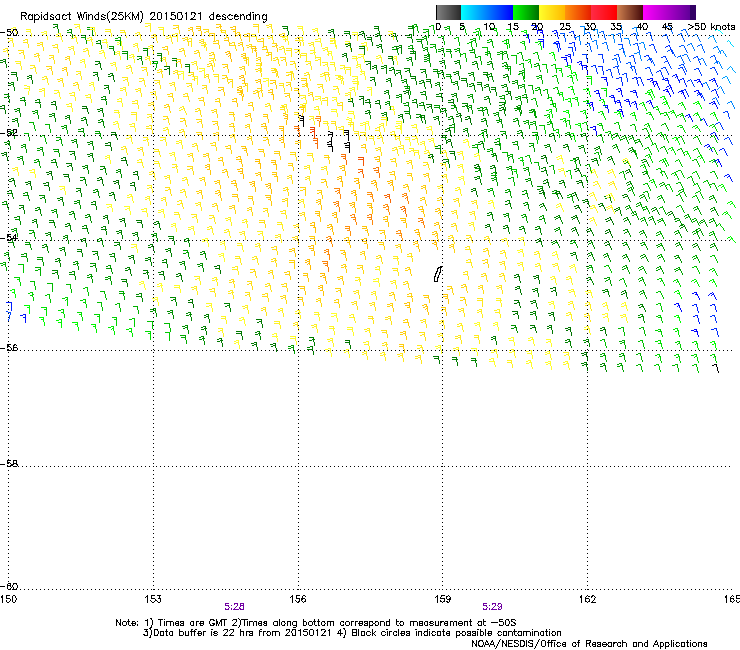The width and height of the screenshot is (740, 650).
Task: Click the '-50' latitude axis label
Action: click(x=9, y=33)
